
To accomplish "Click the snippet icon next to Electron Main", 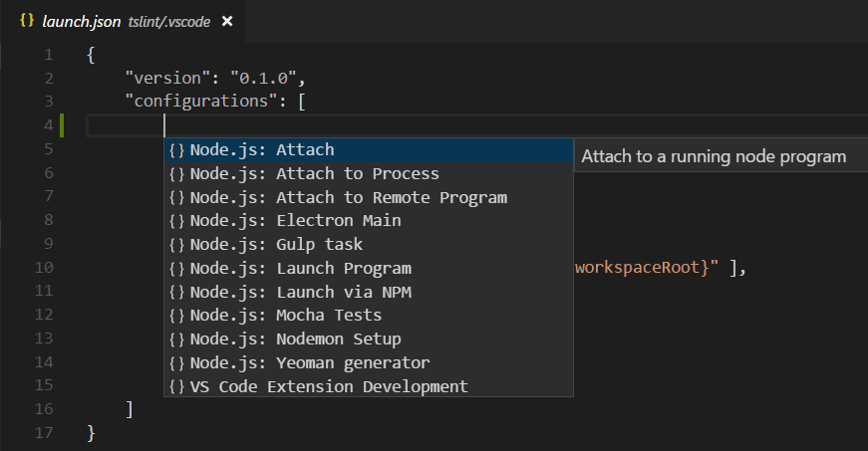I will tap(177, 221).
